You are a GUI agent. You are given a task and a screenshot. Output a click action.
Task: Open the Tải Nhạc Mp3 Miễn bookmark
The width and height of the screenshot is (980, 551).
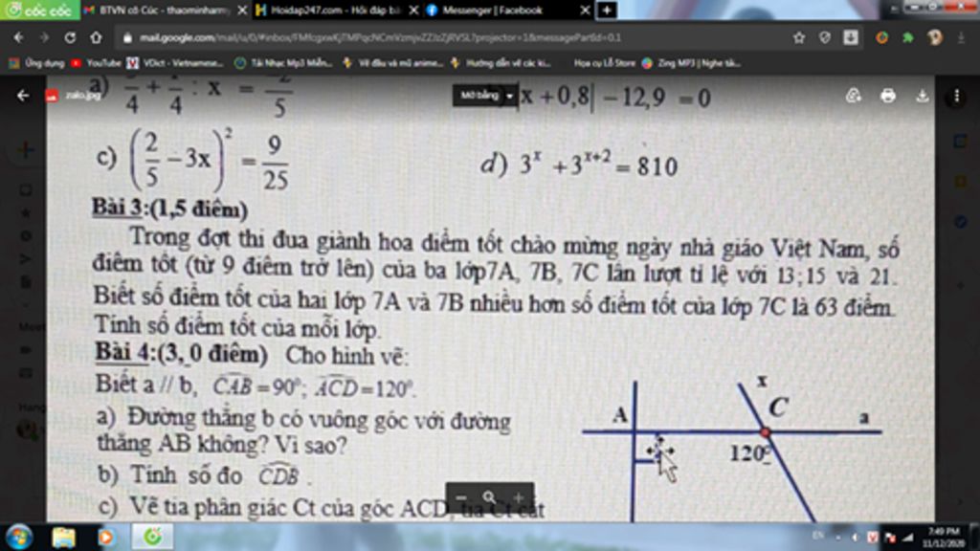coord(283,63)
